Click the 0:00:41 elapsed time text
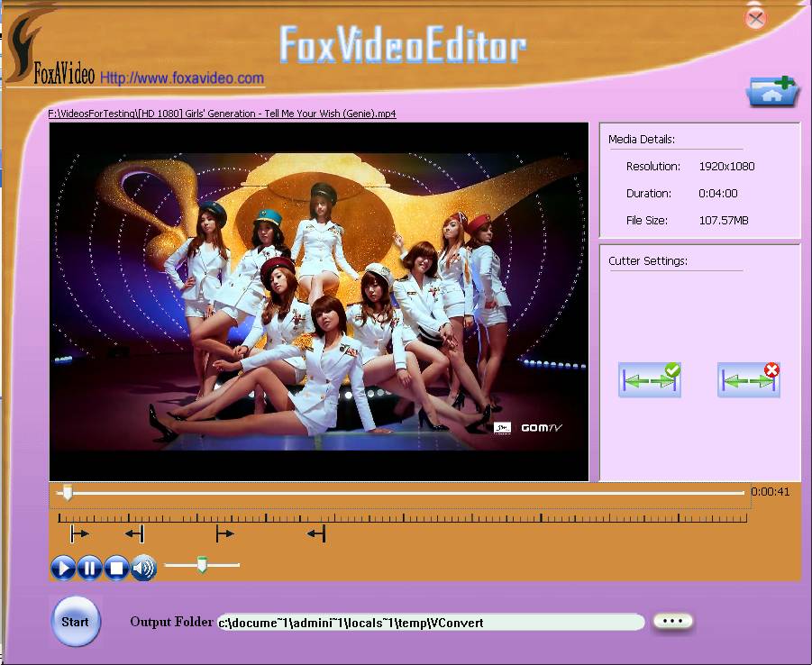Viewport: 812px width, 665px height. pyautogui.click(x=771, y=491)
